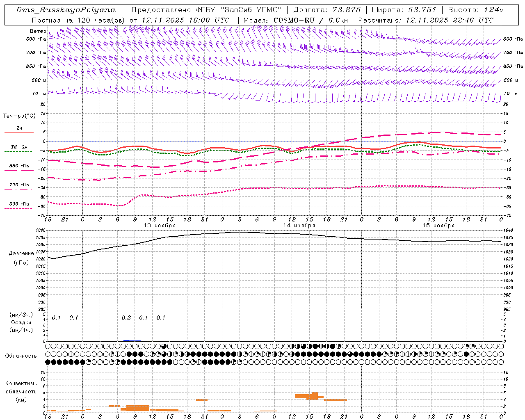The image size is (525, 420).
Task: Click the (гПа) pressure unit label
Action: pyautogui.click(x=21, y=262)
